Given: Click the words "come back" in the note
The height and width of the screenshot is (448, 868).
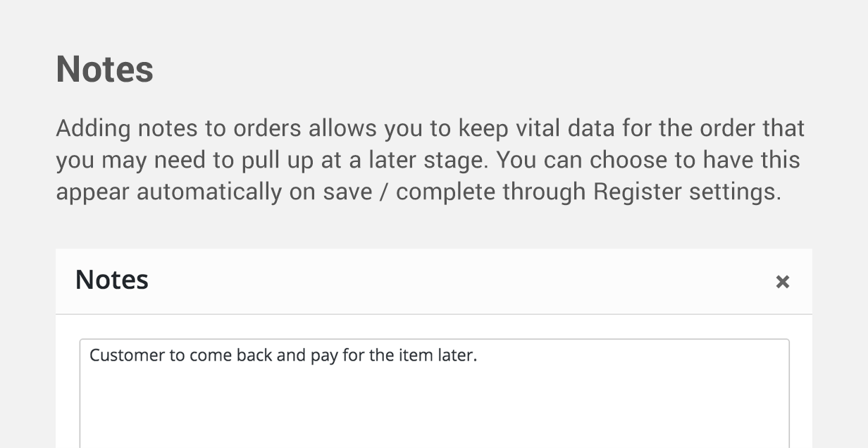Looking at the screenshot, I should (x=230, y=355).
